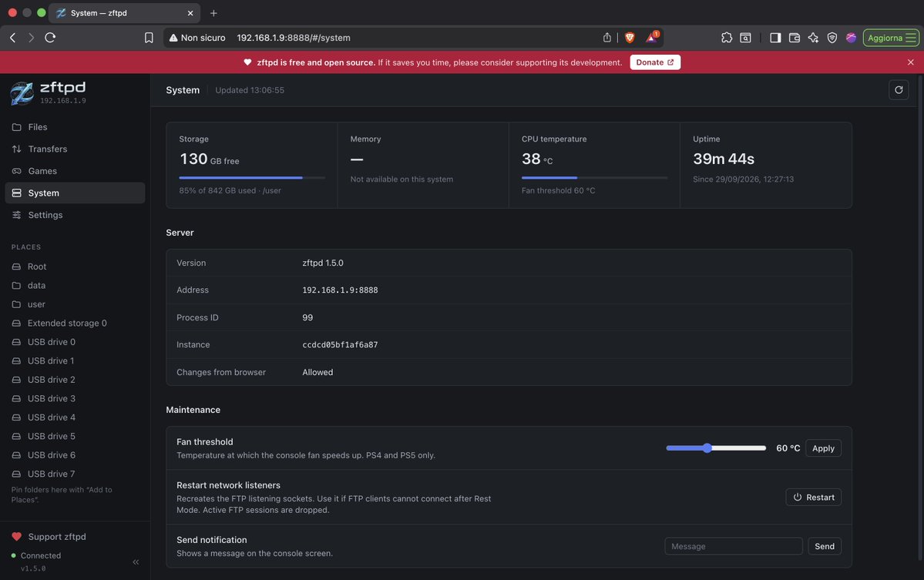The width and height of the screenshot is (924, 580).
Task: Click the Support zftpd heart link
Action: point(49,536)
